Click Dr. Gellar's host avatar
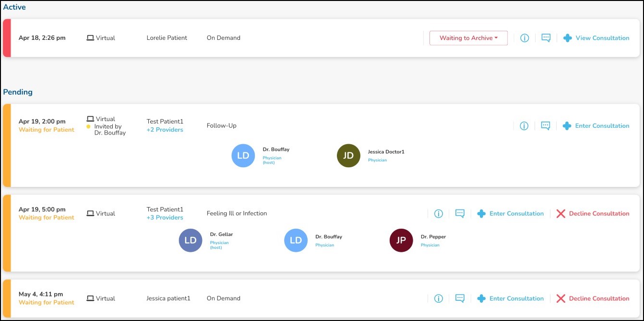The height and width of the screenshot is (321, 644). coord(191,241)
